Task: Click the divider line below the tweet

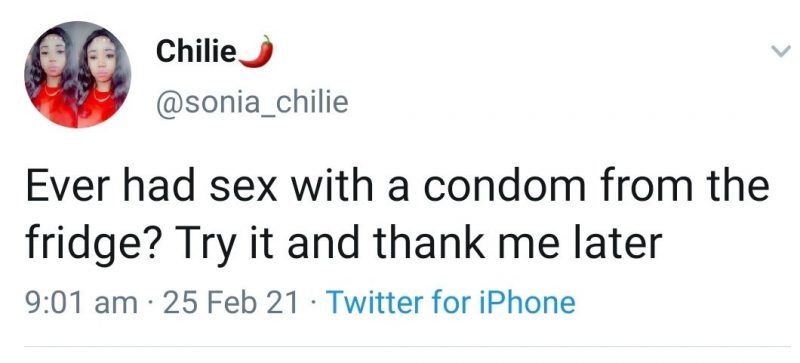Action: [x=408, y=347]
